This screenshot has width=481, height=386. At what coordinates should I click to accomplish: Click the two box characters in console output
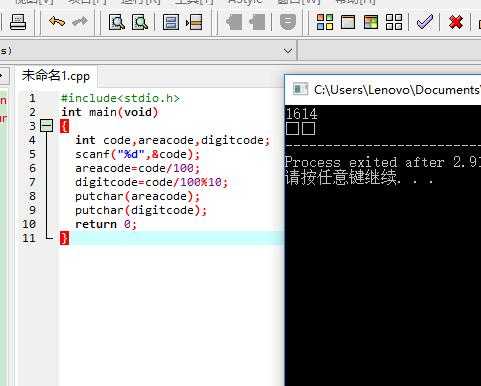click(x=300, y=129)
